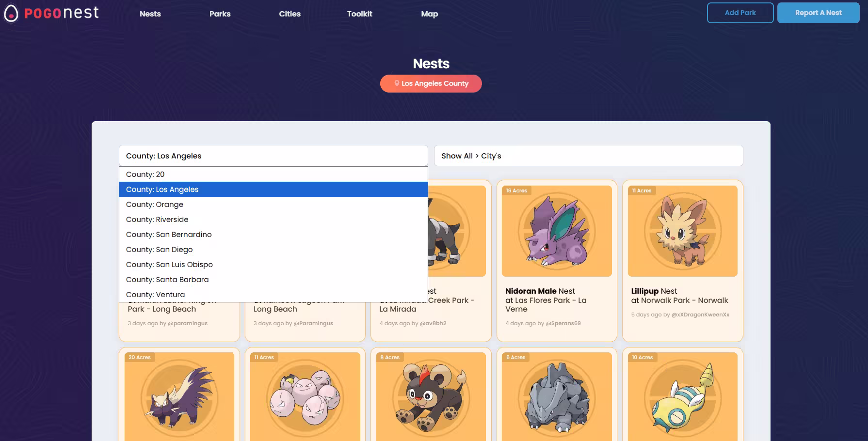
Task: Select County: Orange from the dropdown list
Action: (x=154, y=204)
